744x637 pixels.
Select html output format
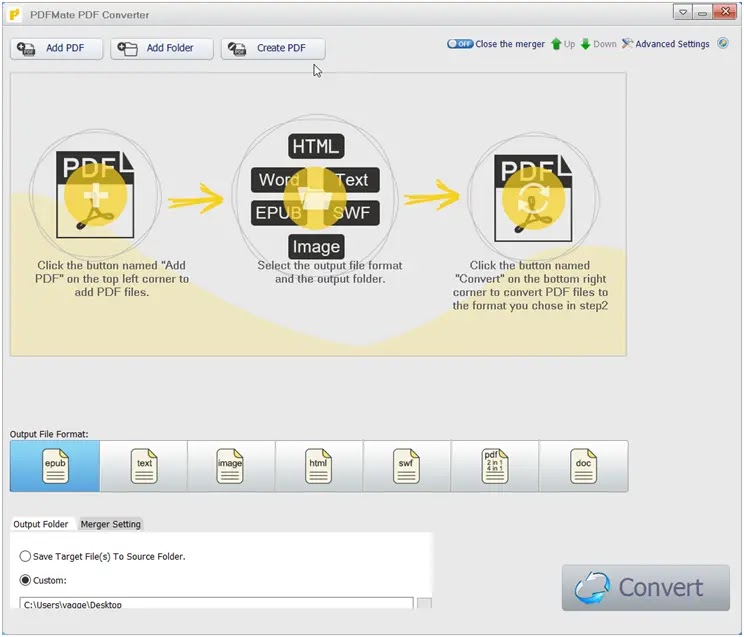pyautogui.click(x=319, y=466)
